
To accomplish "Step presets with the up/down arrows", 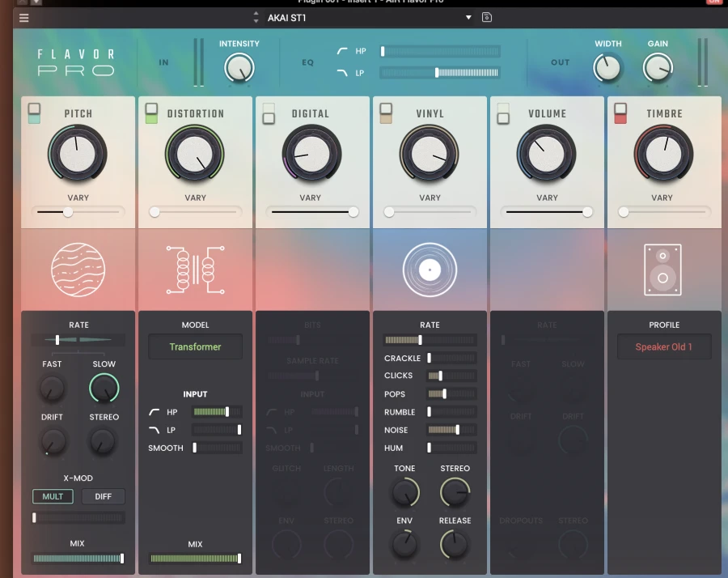I will (x=256, y=18).
